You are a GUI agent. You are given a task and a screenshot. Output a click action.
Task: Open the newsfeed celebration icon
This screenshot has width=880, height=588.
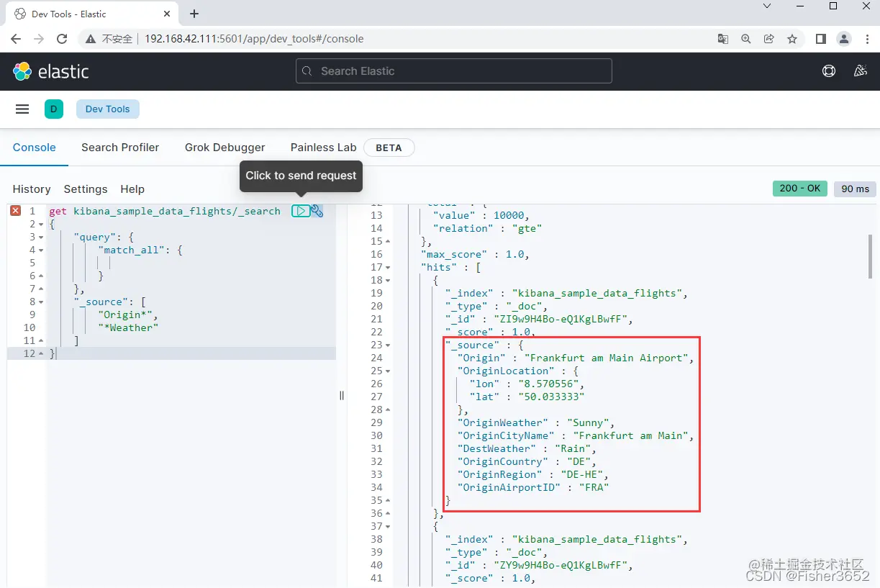click(860, 71)
